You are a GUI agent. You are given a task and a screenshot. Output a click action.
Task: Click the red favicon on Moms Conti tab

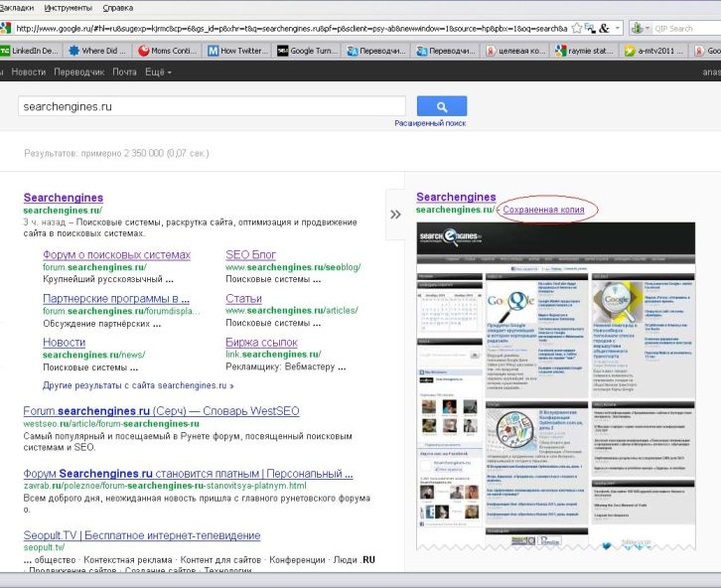tap(143, 51)
